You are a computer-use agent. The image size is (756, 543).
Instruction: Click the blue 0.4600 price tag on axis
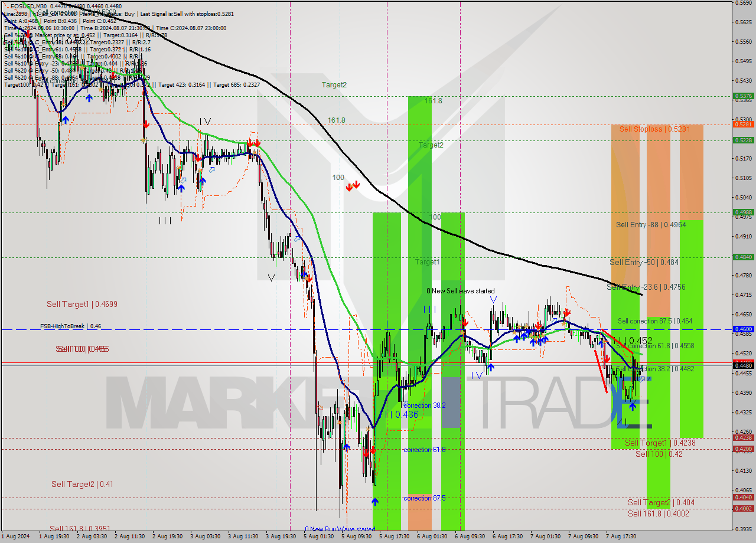pos(742,329)
